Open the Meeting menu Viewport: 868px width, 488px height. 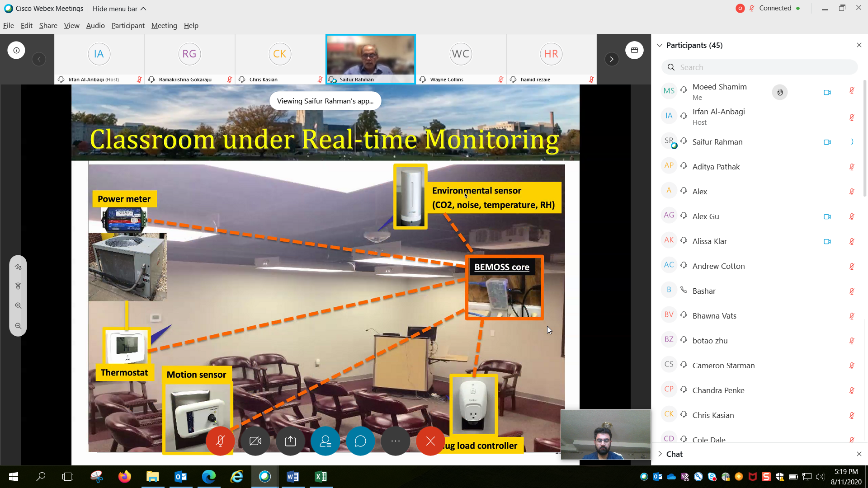point(164,26)
